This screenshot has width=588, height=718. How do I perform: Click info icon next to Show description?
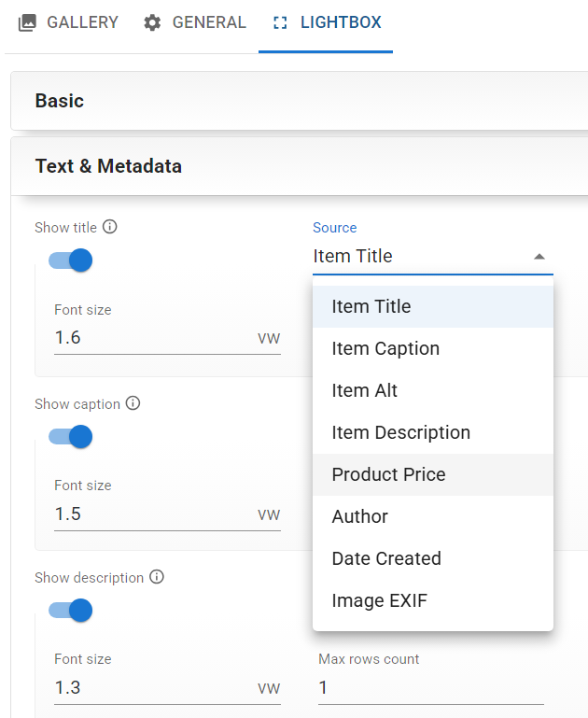(157, 577)
